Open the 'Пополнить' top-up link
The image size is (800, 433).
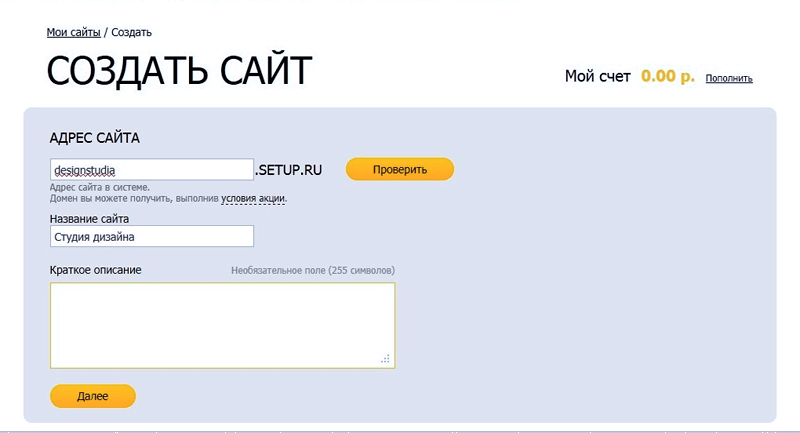729,78
